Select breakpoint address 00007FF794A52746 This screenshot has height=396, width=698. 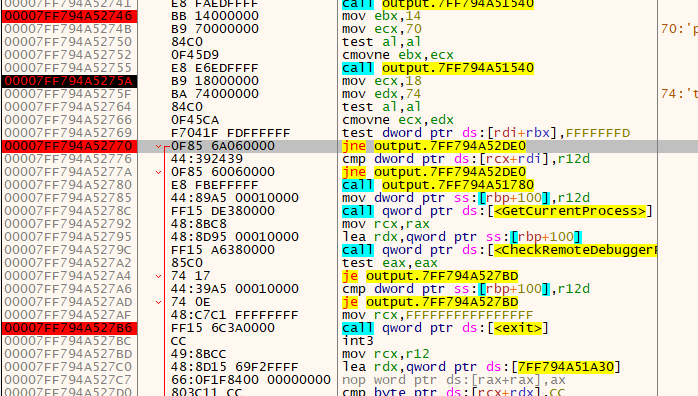[69, 16]
